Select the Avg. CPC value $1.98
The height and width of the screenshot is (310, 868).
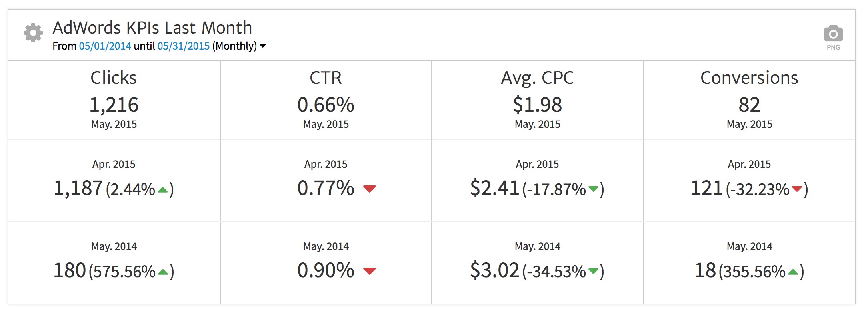pyautogui.click(x=537, y=105)
